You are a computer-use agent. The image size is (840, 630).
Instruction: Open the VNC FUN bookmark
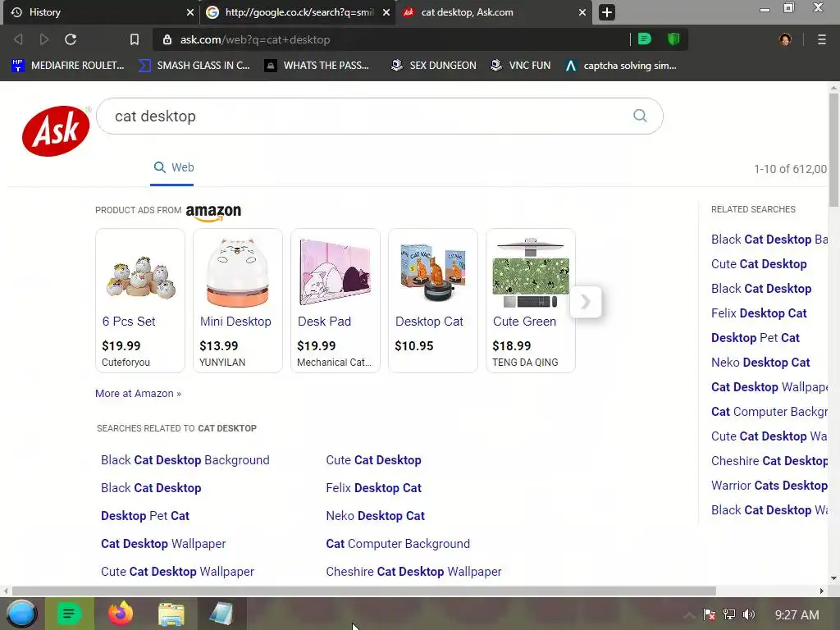520,66
